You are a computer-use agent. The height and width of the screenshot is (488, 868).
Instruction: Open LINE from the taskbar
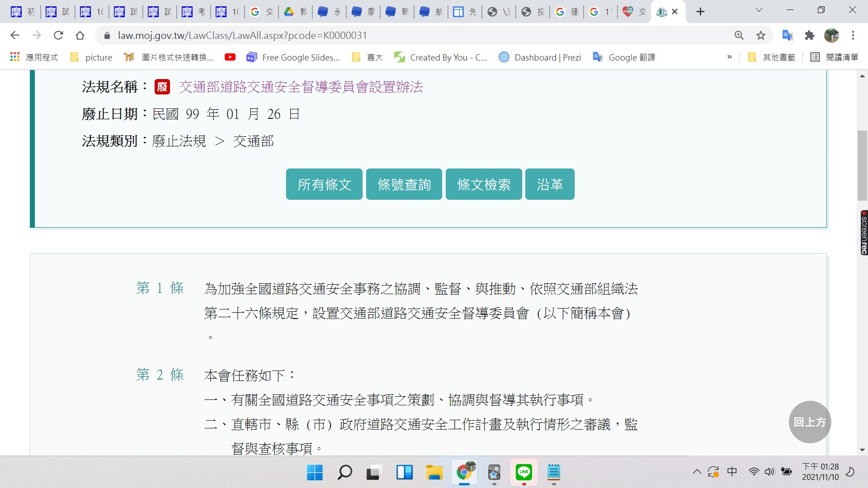coord(524,472)
